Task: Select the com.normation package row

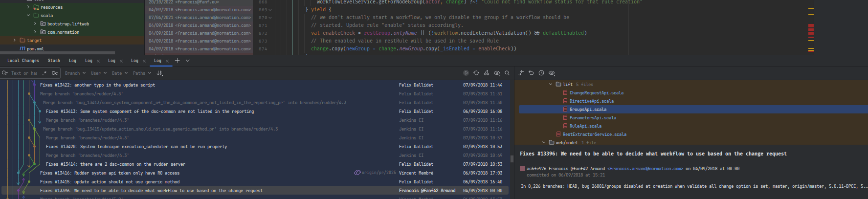Action: click(72, 32)
